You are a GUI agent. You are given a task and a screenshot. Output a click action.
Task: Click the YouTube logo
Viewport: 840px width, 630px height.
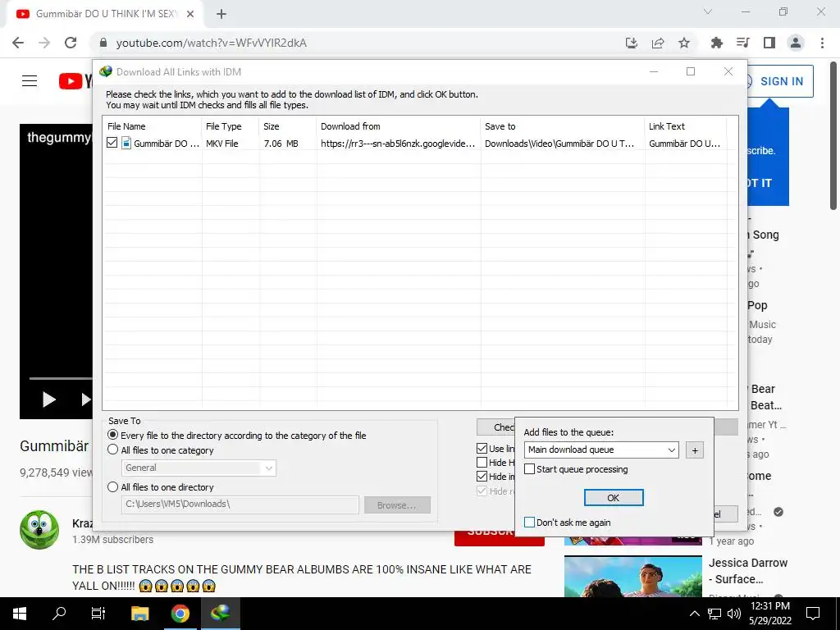75,81
